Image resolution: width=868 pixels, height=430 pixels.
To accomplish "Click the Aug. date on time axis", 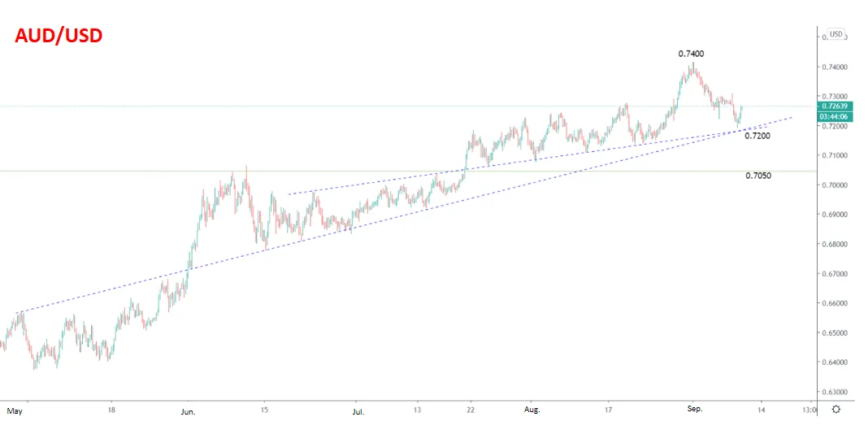I will coord(532,410).
